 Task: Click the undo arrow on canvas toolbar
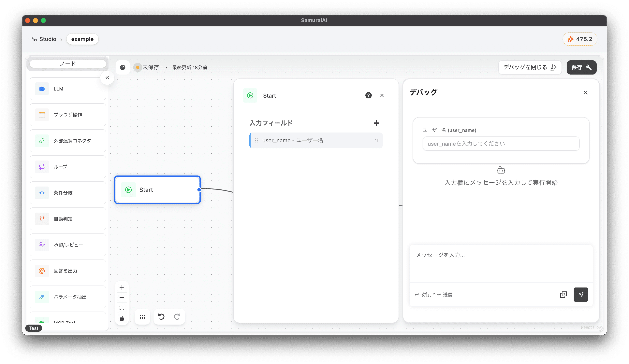click(161, 317)
